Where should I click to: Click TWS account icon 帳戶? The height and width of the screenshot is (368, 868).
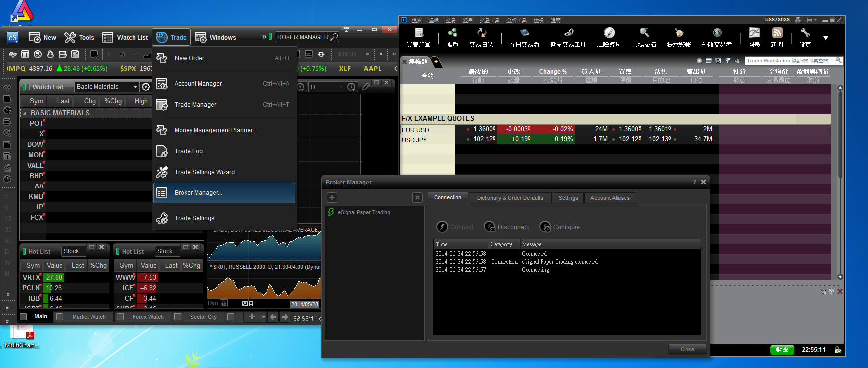[452, 38]
